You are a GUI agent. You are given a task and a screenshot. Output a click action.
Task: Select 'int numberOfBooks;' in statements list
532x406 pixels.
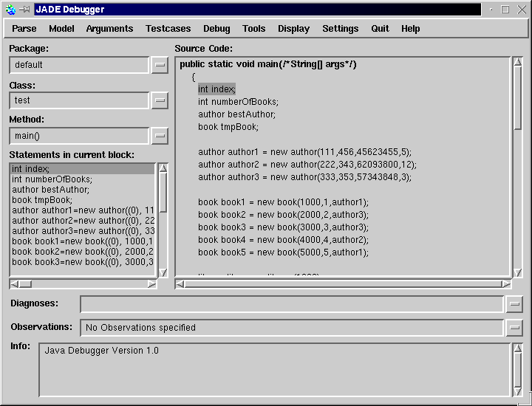(83, 179)
